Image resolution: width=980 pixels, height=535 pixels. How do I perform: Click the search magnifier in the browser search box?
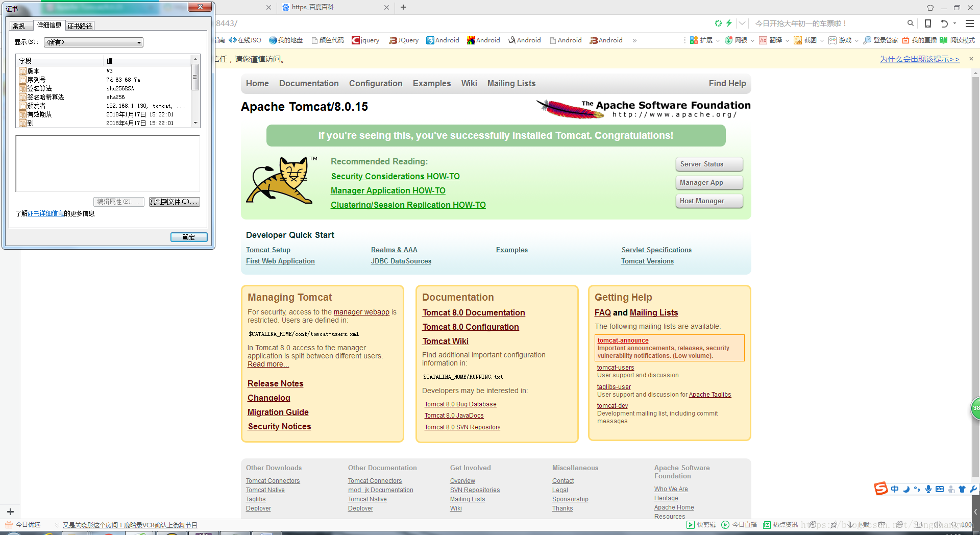pos(911,23)
